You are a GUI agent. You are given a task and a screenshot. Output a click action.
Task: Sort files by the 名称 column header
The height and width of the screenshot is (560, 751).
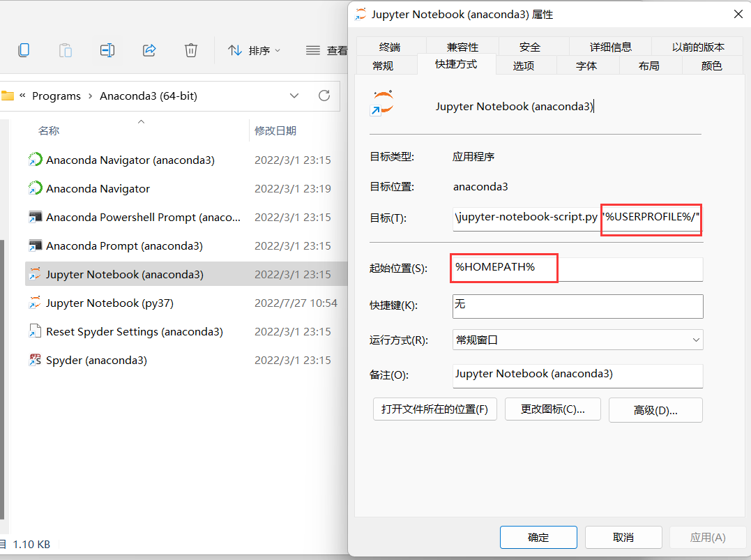coord(49,130)
